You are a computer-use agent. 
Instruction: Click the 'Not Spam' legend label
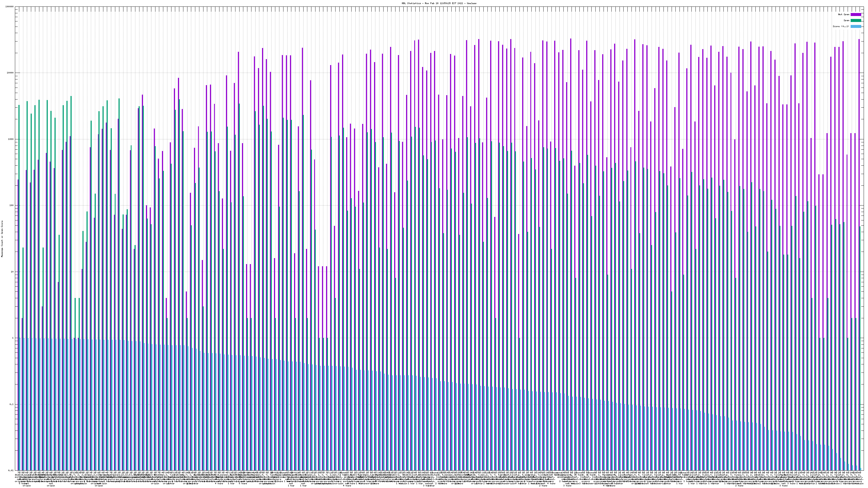coord(844,14)
